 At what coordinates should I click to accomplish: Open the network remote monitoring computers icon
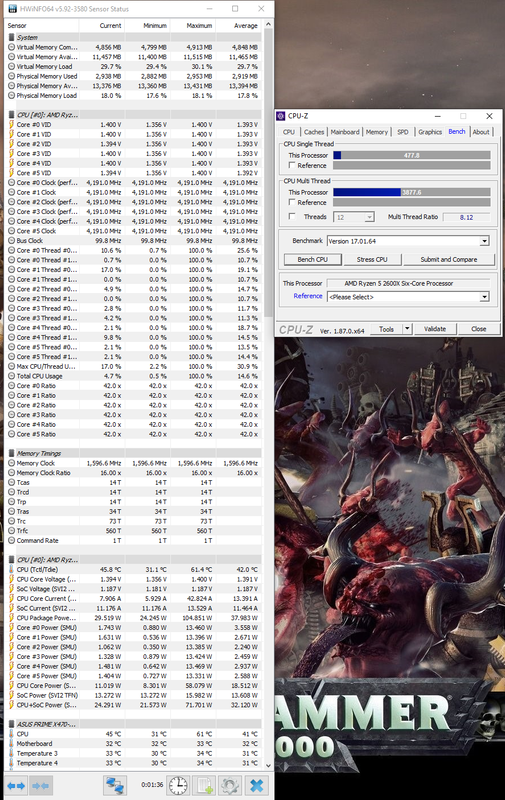[115, 786]
